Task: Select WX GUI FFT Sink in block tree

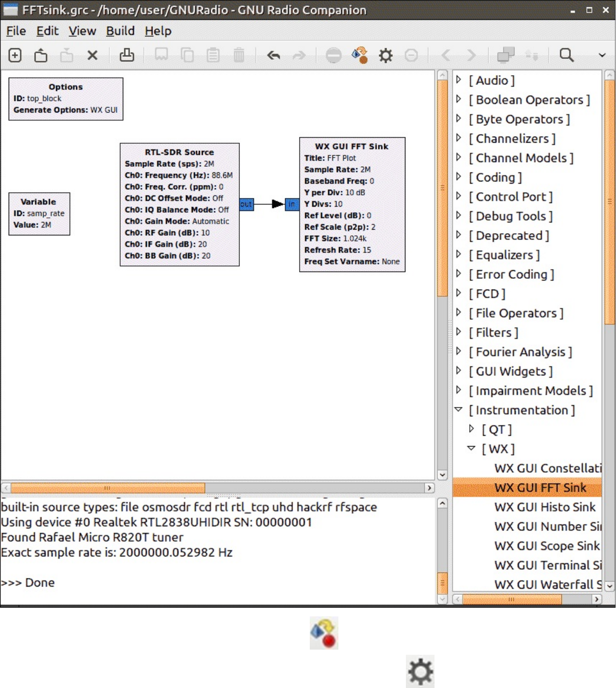Action: click(x=540, y=487)
